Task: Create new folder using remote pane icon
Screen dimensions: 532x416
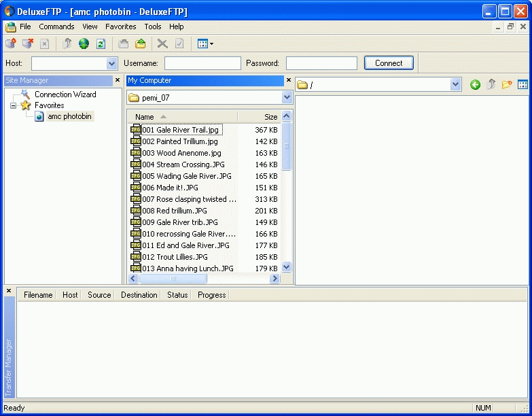Action: (x=506, y=85)
